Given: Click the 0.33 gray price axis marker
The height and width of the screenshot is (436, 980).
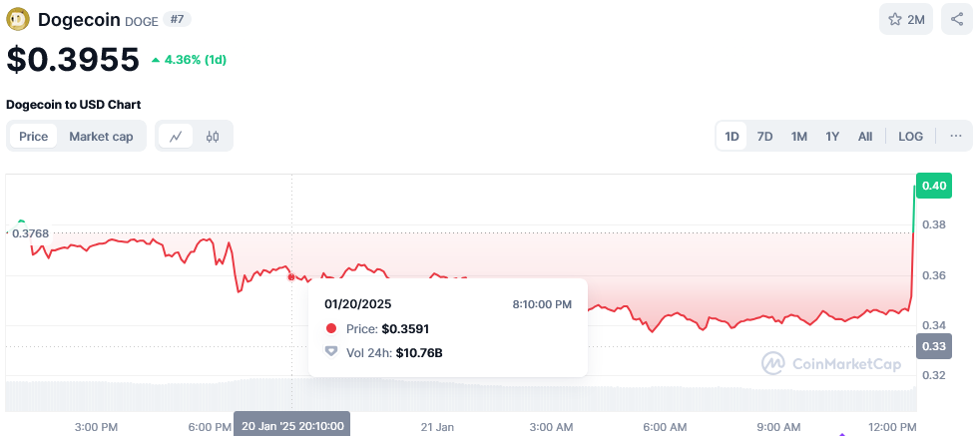Looking at the screenshot, I should pyautogui.click(x=934, y=346).
